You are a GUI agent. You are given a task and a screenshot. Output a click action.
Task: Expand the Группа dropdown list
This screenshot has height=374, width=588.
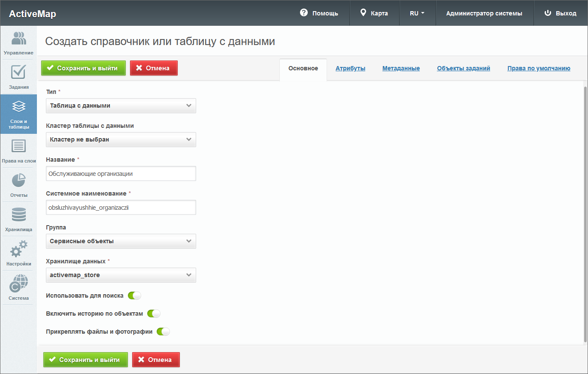tap(121, 241)
